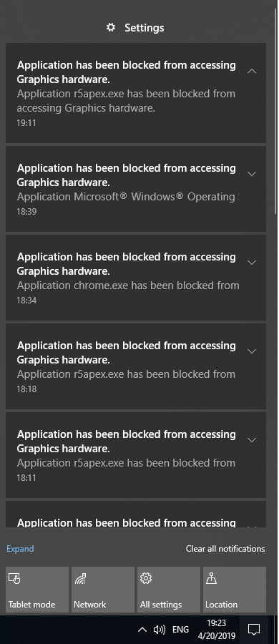Open the clock showing 19:23

coord(217,629)
